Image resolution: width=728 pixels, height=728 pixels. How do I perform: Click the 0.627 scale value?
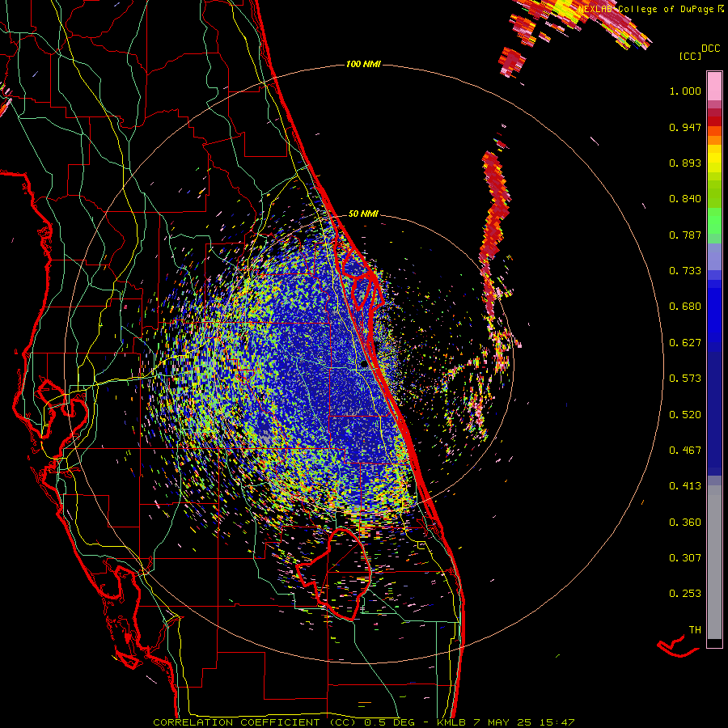685,343
